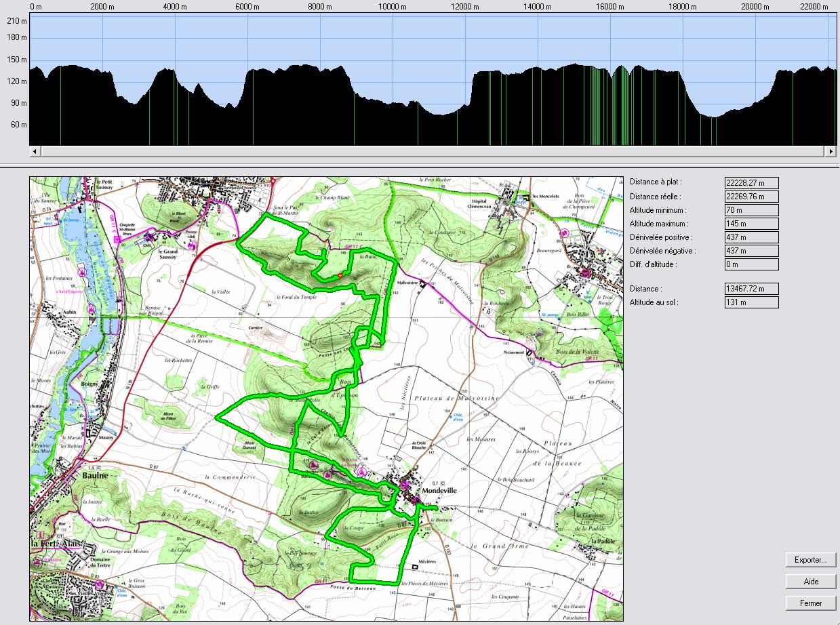Click the 2000 m distance axis label
Image resolution: width=840 pixels, height=625 pixels.
coord(102,7)
